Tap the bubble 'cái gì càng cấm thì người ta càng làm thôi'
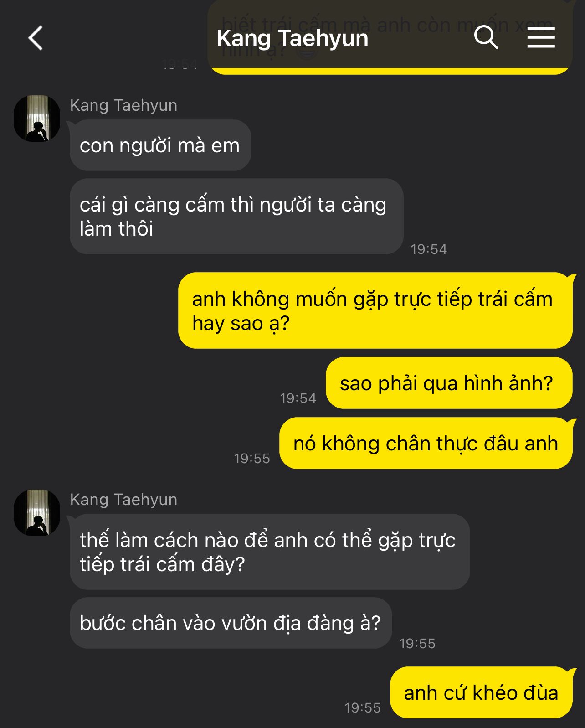This screenshot has height=728, width=585. (x=236, y=217)
